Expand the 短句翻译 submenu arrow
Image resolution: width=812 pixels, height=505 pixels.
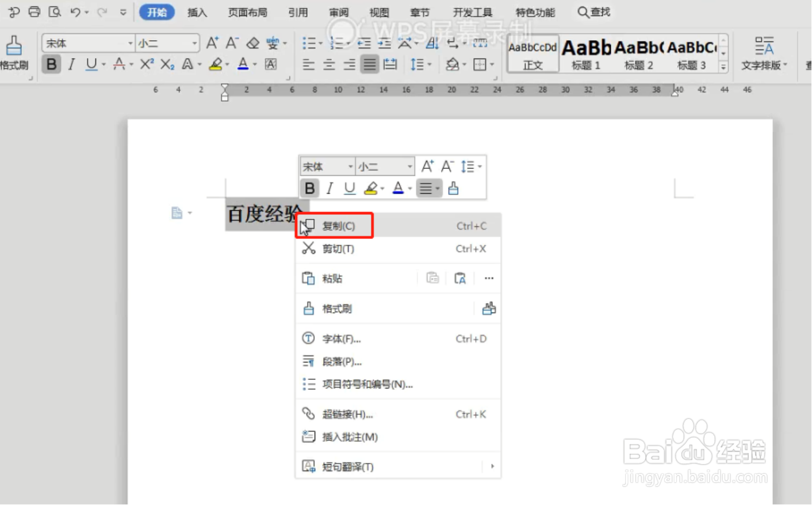492,467
